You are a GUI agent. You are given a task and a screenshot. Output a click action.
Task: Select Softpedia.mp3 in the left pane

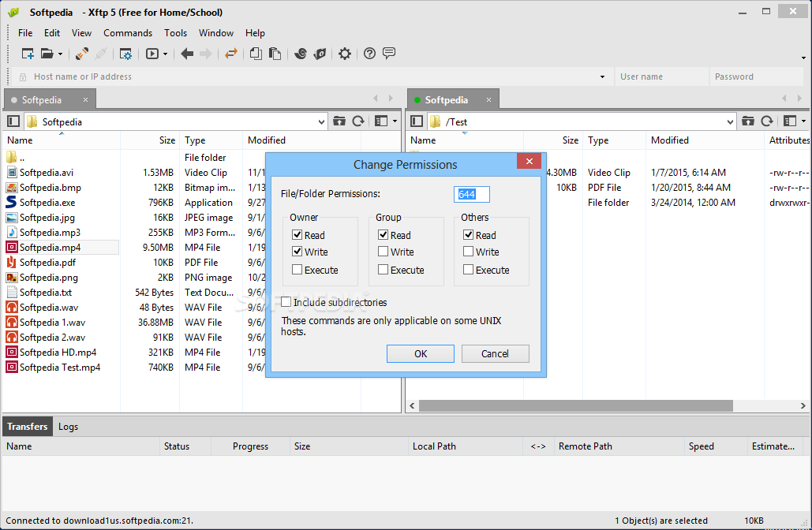click(50, 233)
